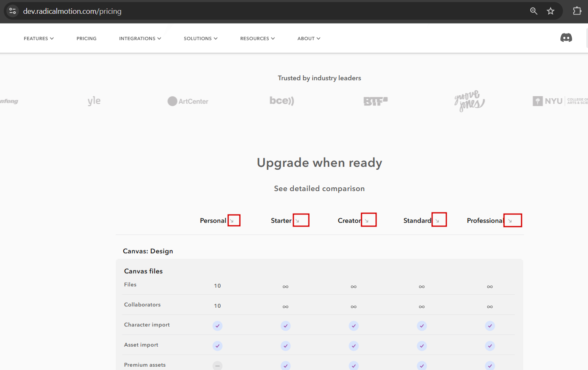This screenshot has height=370, width=588.
Task: Click the groove jones logo
Action: [469, 101]
